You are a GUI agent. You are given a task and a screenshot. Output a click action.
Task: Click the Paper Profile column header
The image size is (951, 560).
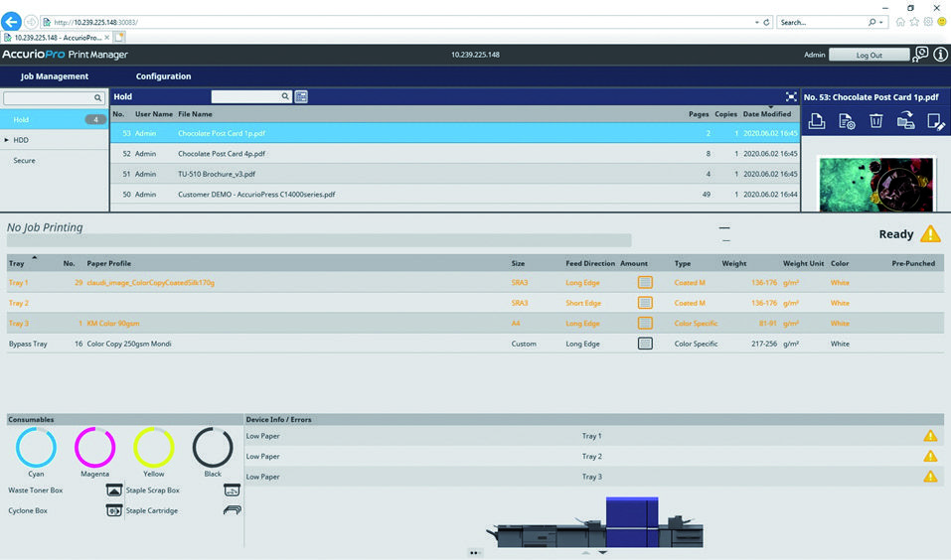click(108, 264)
